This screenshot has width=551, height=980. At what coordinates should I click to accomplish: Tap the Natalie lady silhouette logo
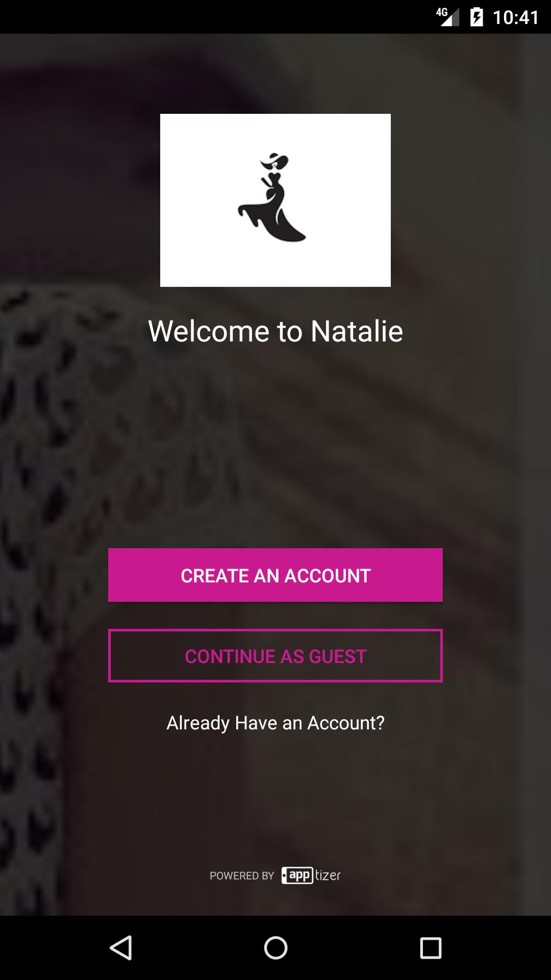pos(272,198)
